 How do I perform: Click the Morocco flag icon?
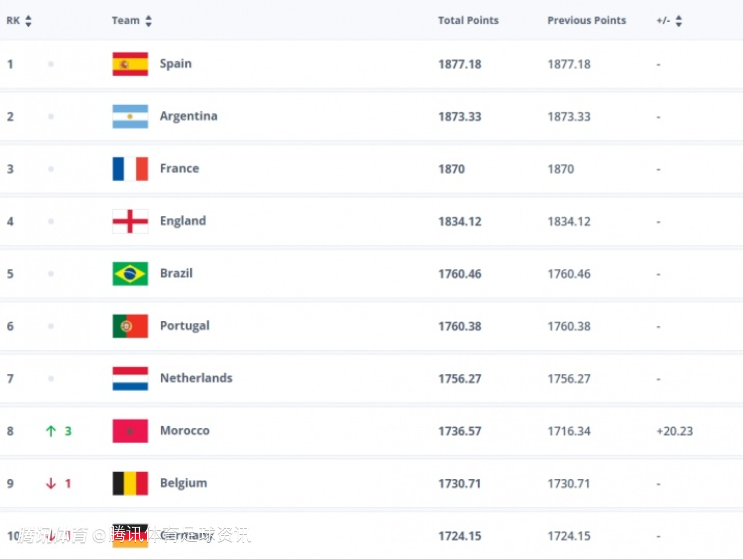point(130,431)
